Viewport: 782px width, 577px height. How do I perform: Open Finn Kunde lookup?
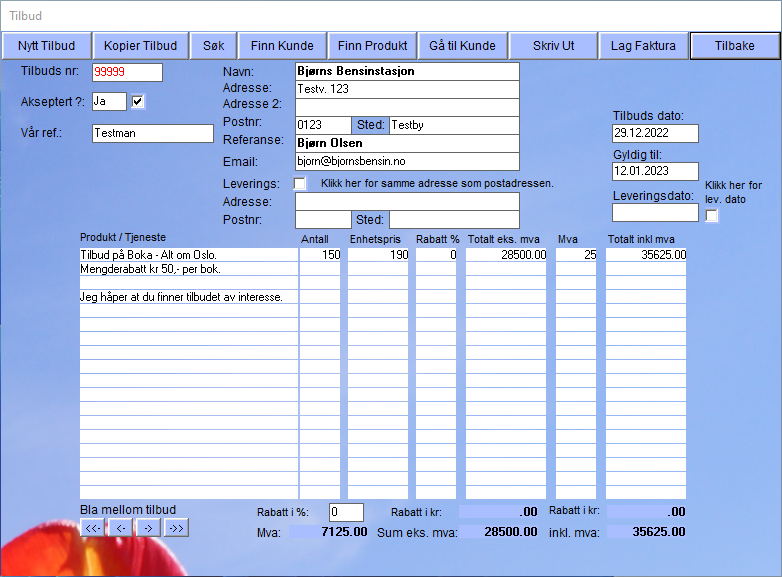(282, 46)
